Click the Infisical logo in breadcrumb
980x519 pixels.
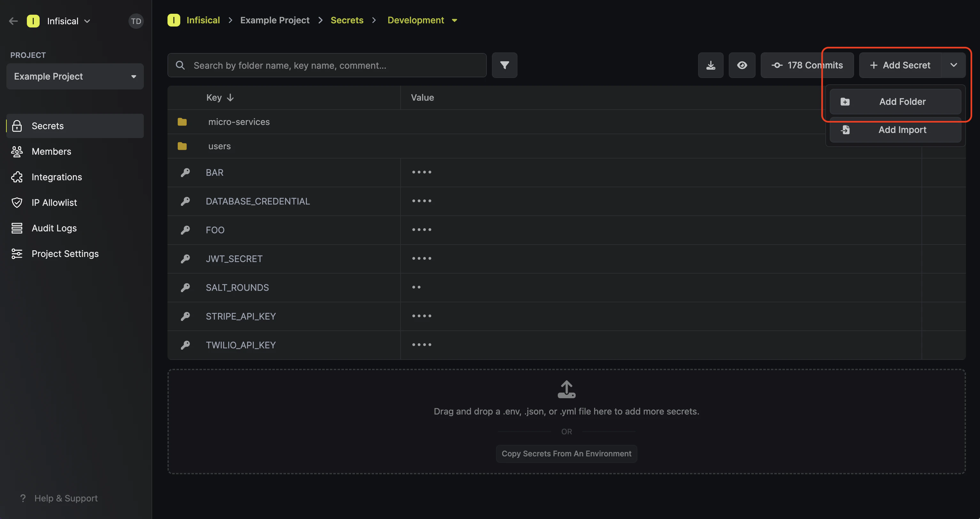coord(174,20)
